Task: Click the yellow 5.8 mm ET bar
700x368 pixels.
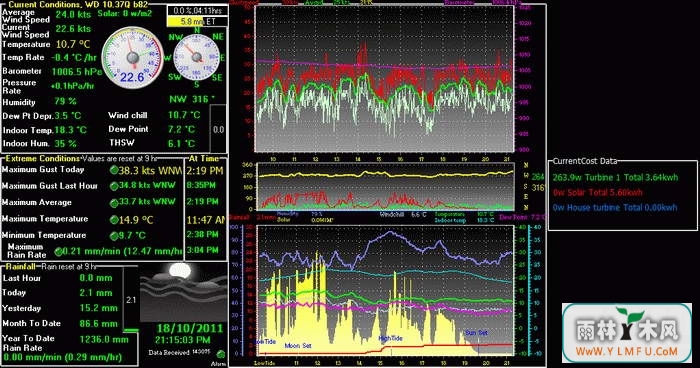Action: coord(197,21)
